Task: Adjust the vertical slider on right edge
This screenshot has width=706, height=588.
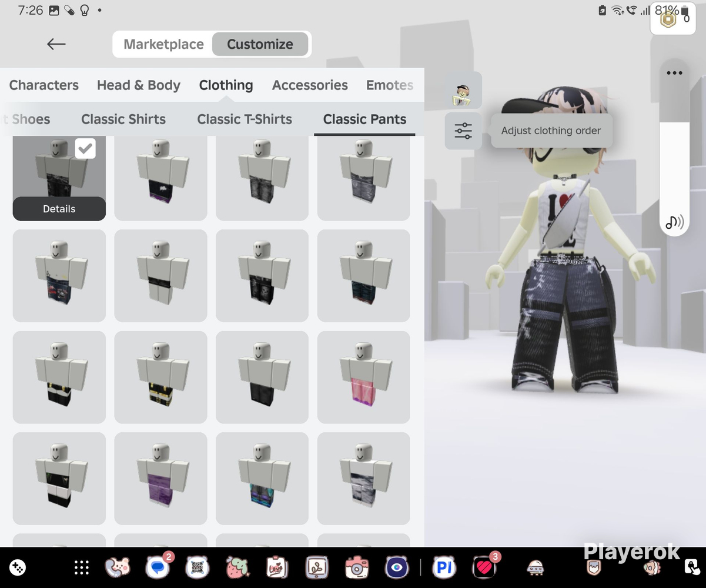Action: pyautogui.click(x=674, y=147)
